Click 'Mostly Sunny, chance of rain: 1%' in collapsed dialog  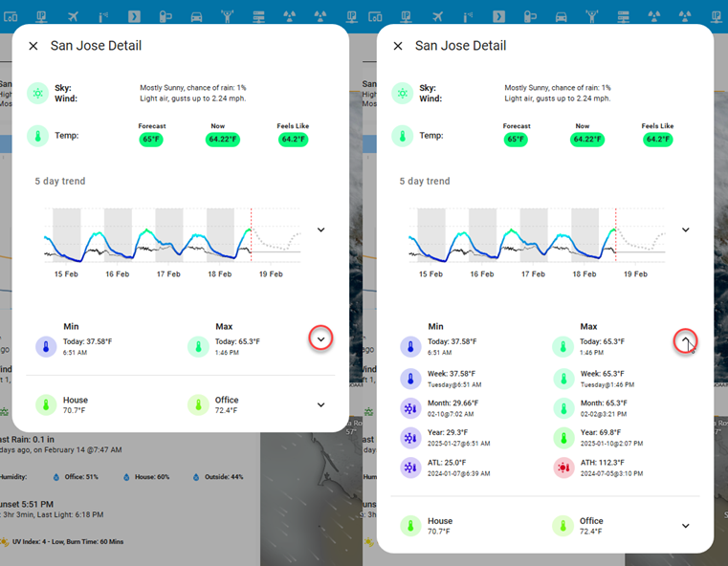click(x=193, y=88)
